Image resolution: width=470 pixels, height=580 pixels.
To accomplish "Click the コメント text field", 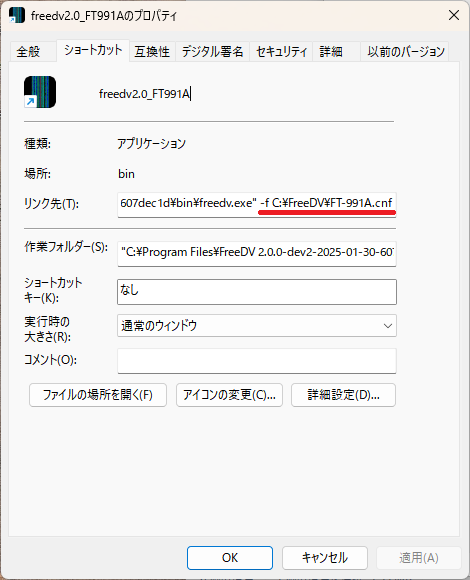I will tap(257, 361).
